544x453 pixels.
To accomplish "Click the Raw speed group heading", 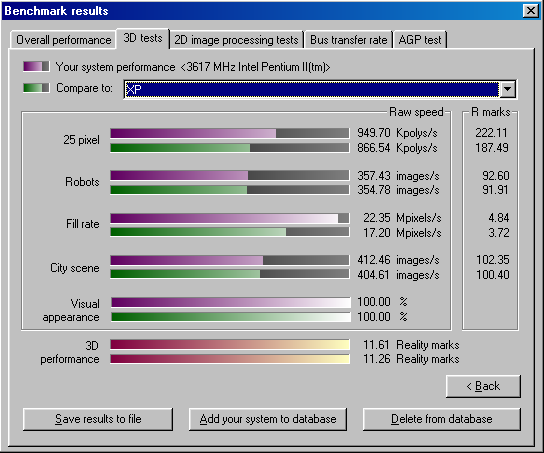I will (416, 112).
